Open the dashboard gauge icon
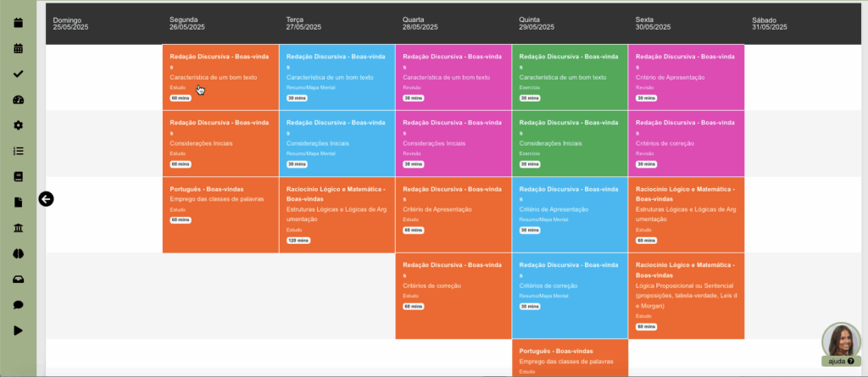The width and height of the screenshot is (868, 377). coord(18,100)
